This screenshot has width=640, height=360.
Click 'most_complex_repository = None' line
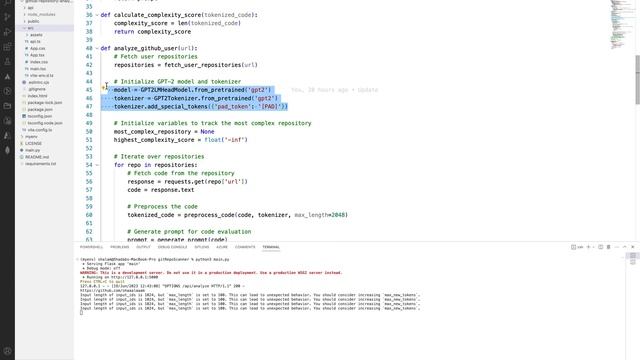tap(164, 132)
